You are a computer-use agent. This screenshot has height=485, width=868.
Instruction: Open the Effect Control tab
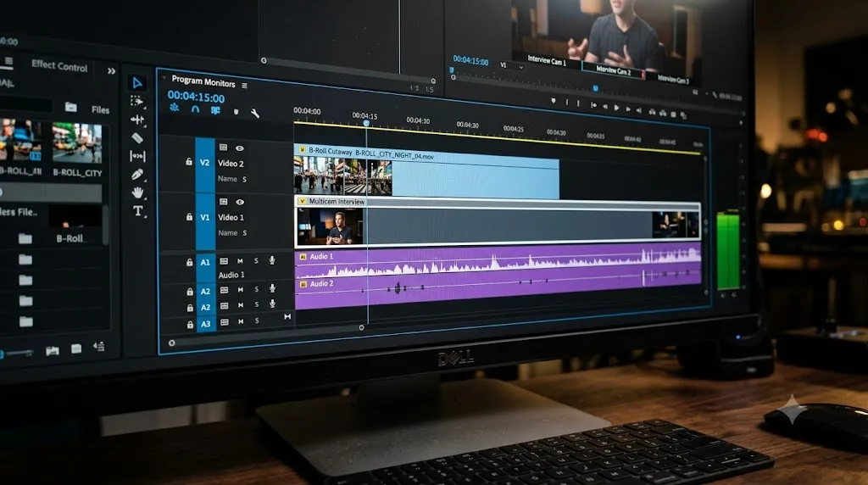click(59, 66)
